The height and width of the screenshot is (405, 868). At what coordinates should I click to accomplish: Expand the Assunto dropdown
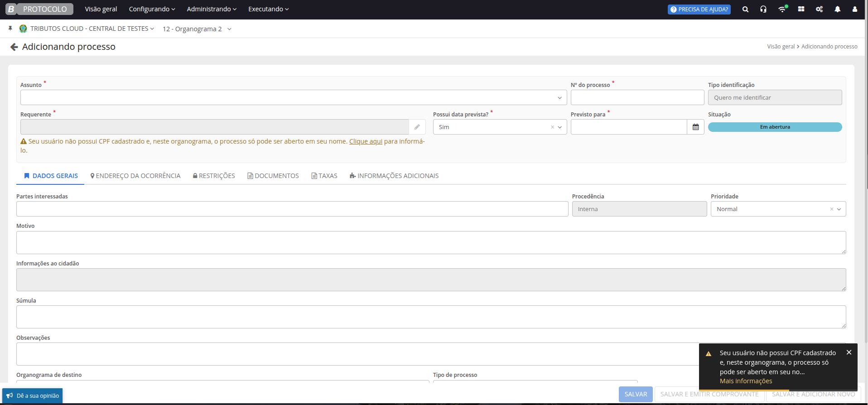click(x=559, y=98)
